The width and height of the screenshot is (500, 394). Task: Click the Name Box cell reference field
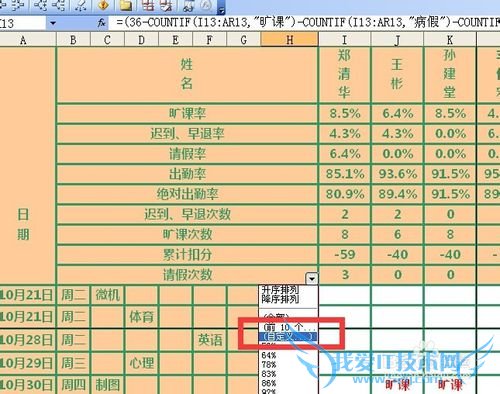[x=23, y=23]
